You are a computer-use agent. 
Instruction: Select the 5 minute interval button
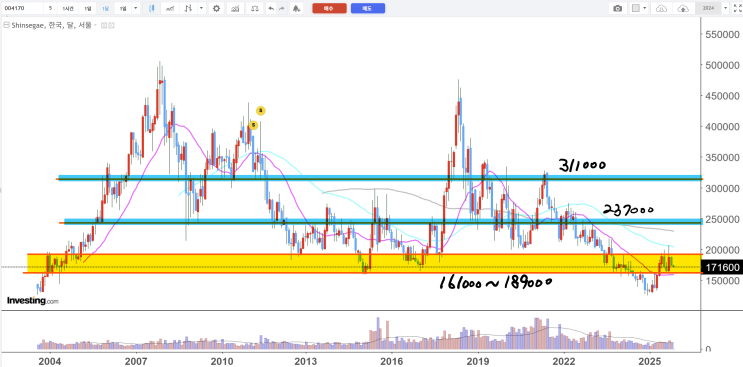(50, 8)
